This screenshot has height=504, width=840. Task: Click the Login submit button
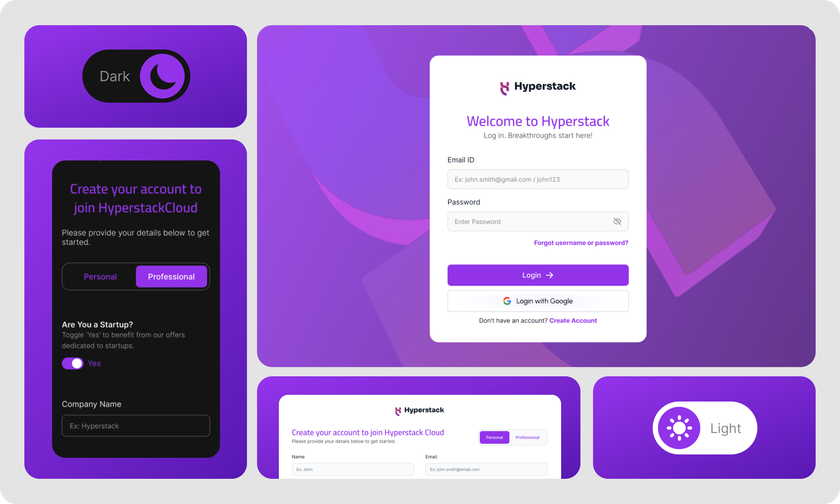[x=538, y=275]
